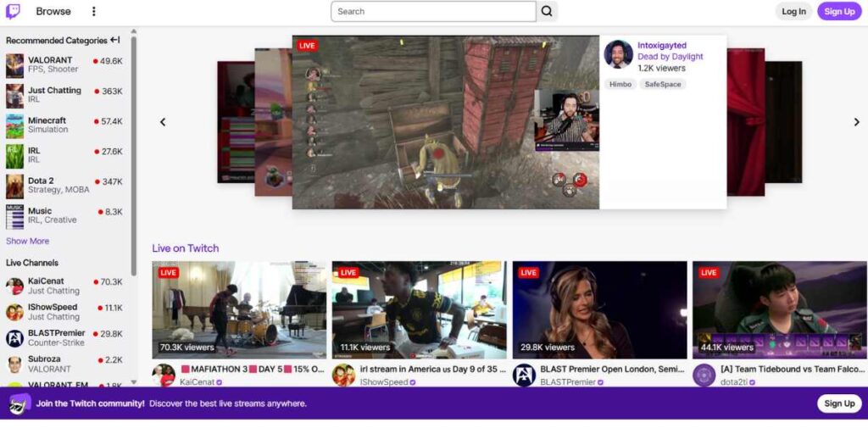Open KaiCenat's sidebar avatar
This screenshot has height=434, width=868.
pyautogui.click(x=15, y=286)
